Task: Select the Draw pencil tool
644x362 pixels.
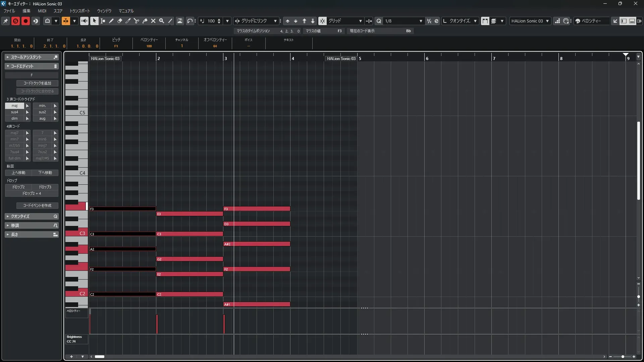Action: coord(111,21)
